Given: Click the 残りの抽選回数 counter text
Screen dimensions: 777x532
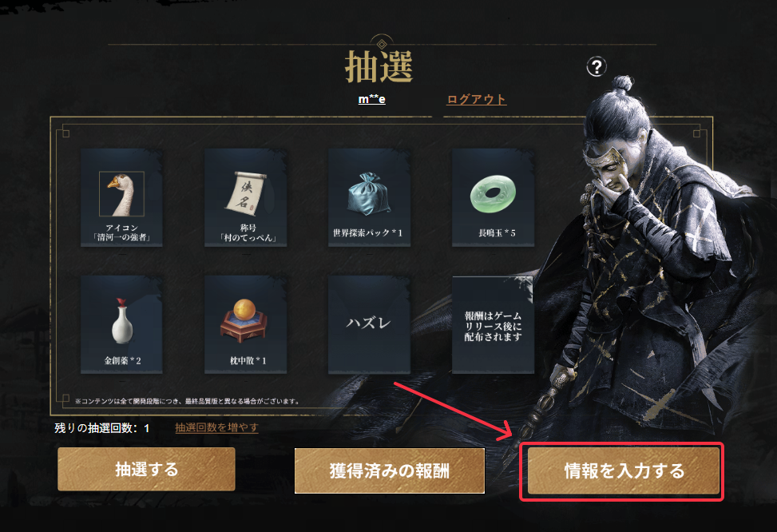Looking at the screenshot, I should (102, 428).
